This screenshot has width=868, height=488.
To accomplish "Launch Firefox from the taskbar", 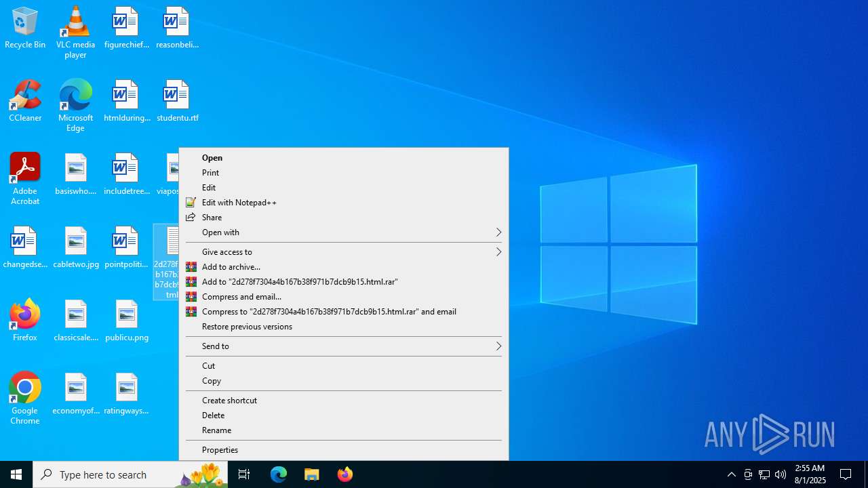I will pyautogui.click(x=345, y=474).
